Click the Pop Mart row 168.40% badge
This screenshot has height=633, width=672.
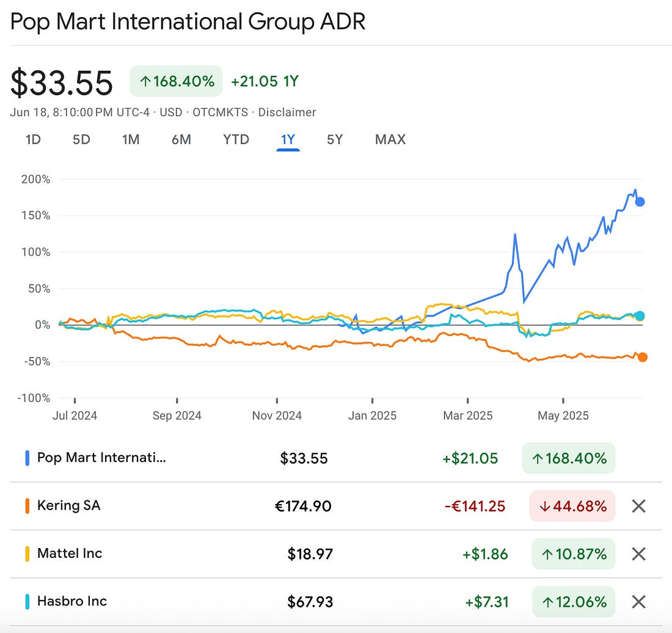(569, 458)
